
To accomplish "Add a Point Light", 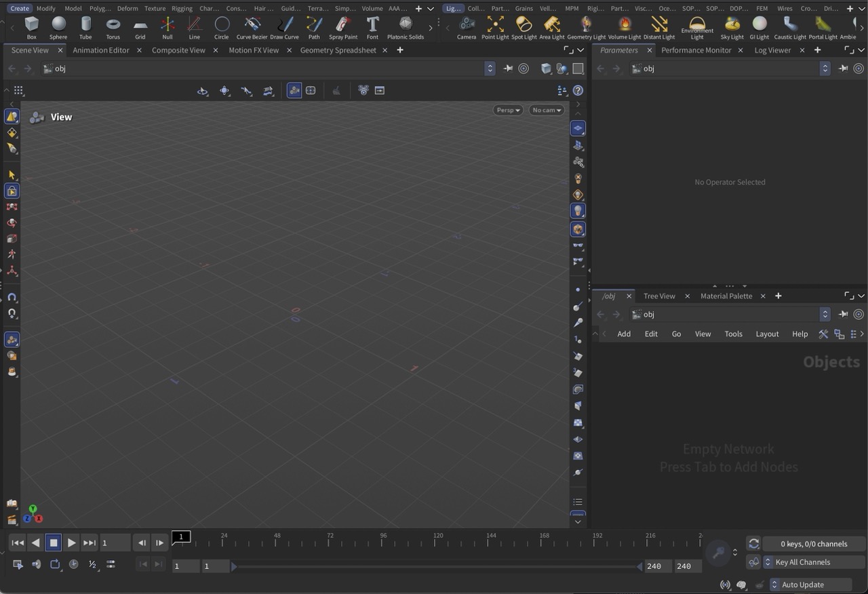I will [x=495, y=28].
